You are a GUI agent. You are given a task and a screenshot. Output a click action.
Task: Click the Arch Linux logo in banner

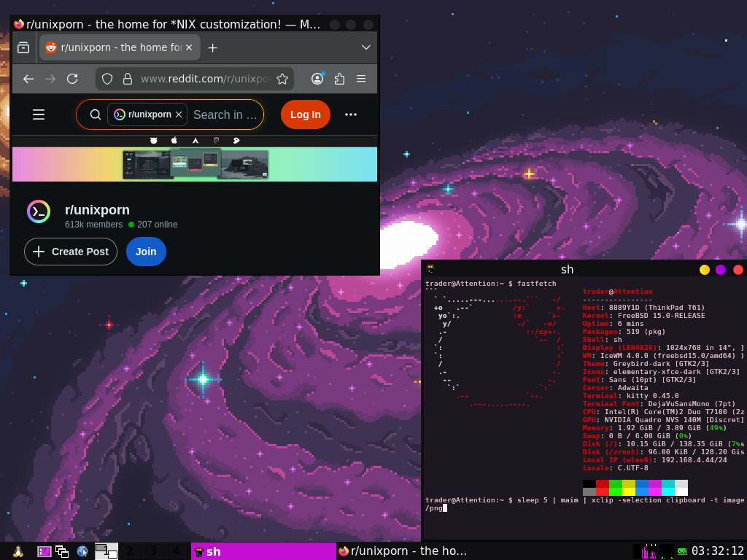point(196,141)
